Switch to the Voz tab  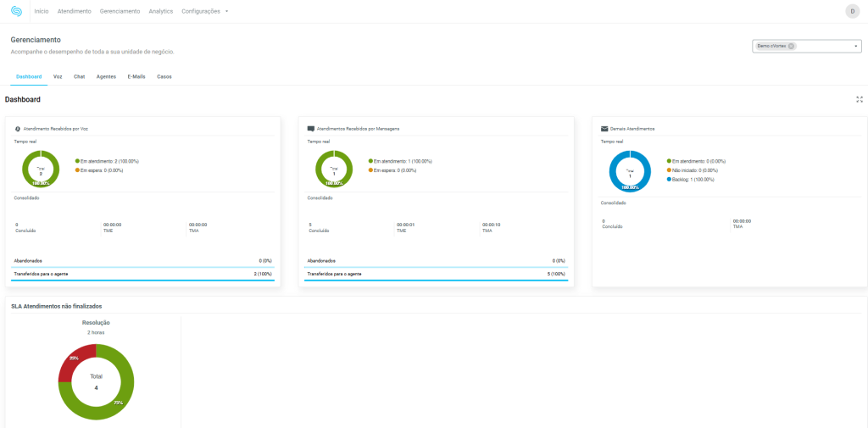(58, 76)
